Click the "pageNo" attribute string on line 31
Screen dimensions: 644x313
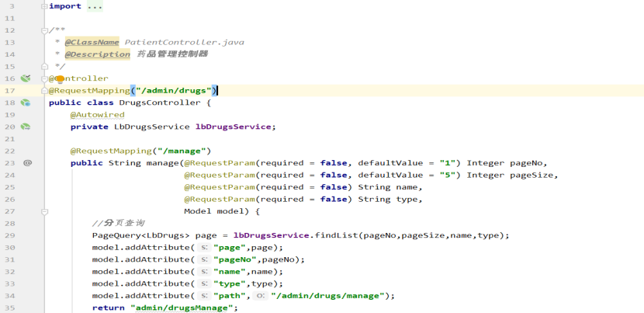point(236,259)
